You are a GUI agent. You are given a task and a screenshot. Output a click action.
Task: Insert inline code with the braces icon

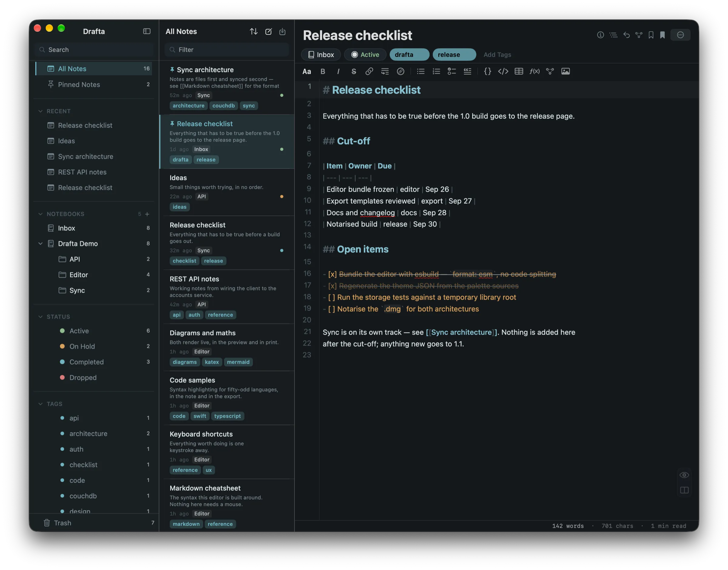[x=487, y=71]
